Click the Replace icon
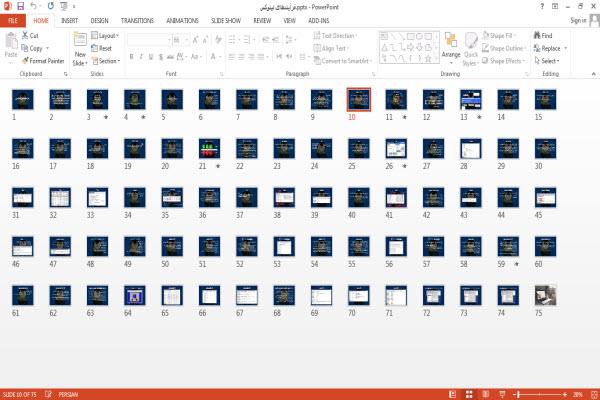This screenshot has height=400, width=600. [537, 48]
